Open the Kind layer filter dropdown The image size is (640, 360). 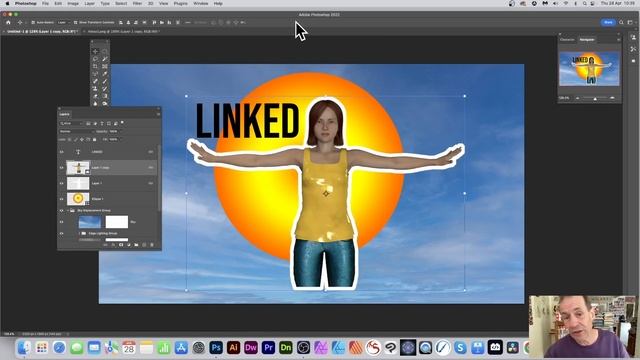coord(71,123)
